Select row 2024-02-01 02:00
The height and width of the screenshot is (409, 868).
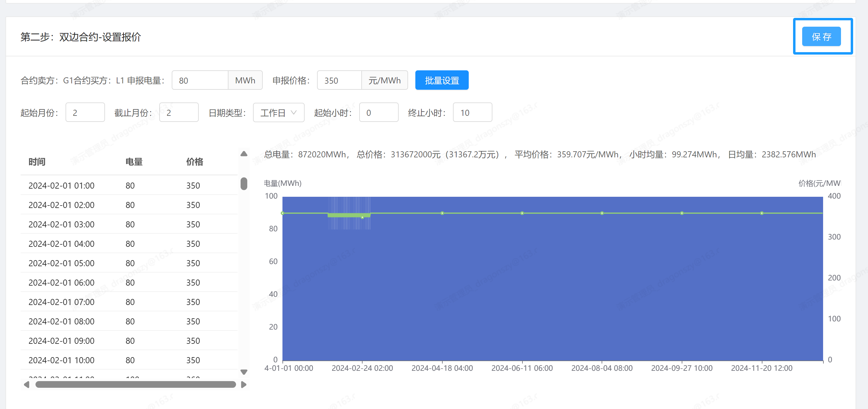click(x=129, y=205)
